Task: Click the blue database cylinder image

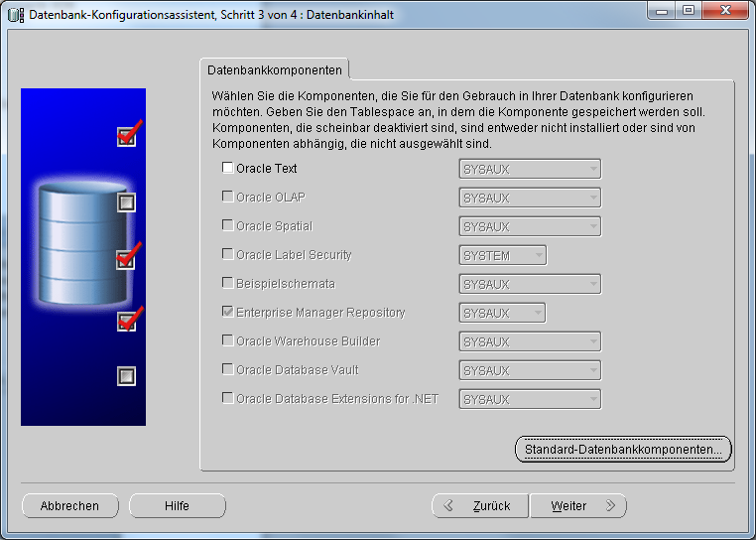Action: pos(83,243)
